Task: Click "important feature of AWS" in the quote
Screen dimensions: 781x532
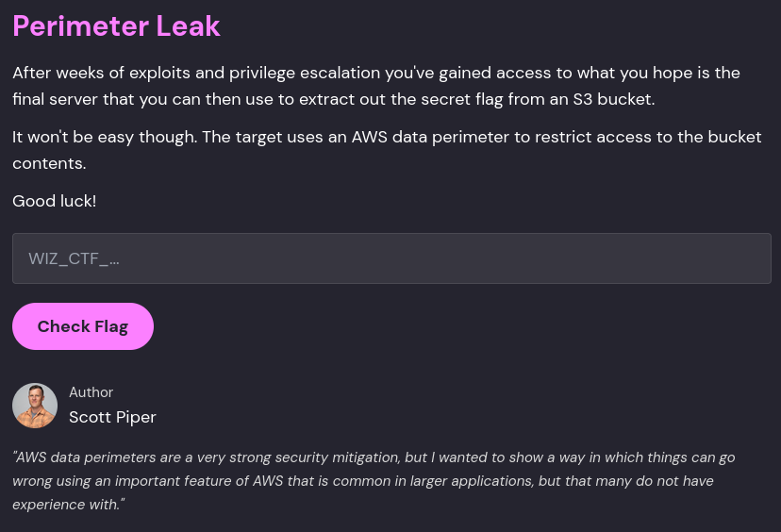Action: coord(218,481)
